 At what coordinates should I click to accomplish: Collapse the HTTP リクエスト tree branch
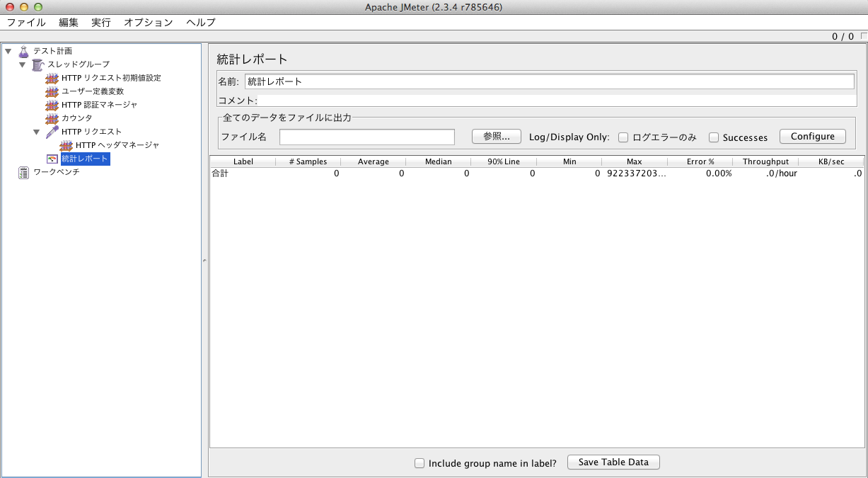[x=36, y=132]
